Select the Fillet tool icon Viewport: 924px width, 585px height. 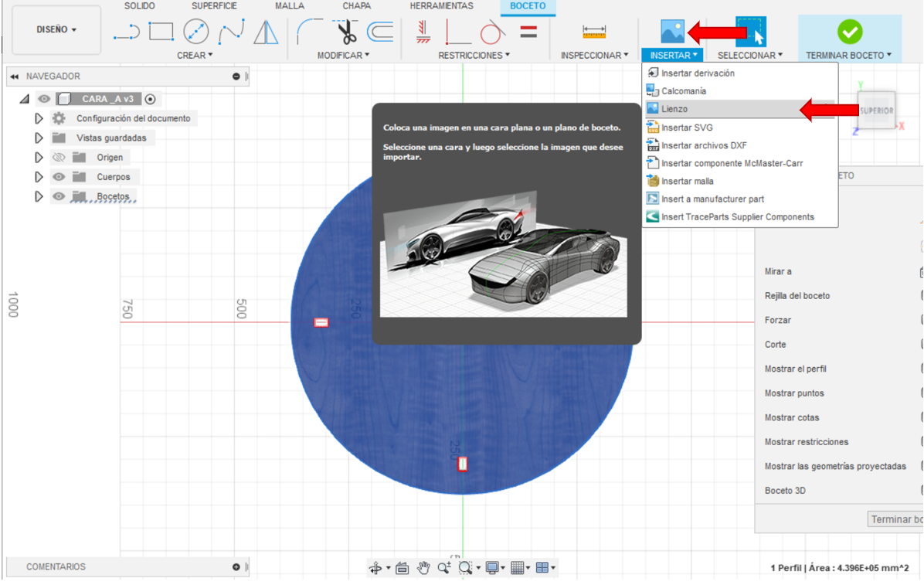pos(310,31)
